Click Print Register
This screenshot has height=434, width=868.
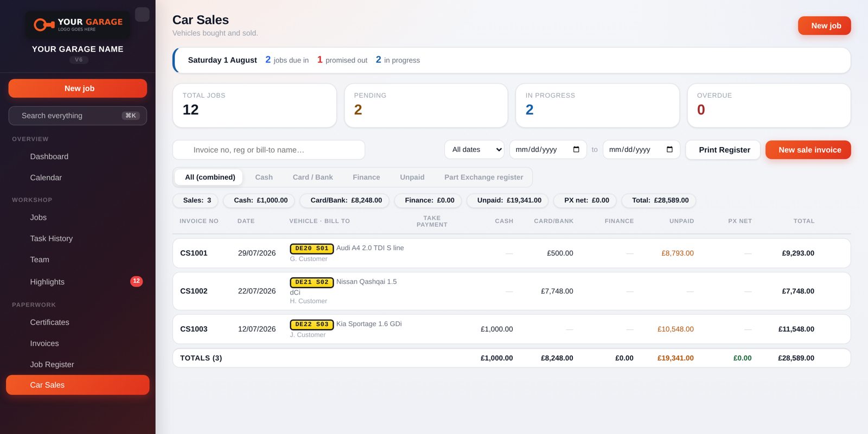pos(723,150)
